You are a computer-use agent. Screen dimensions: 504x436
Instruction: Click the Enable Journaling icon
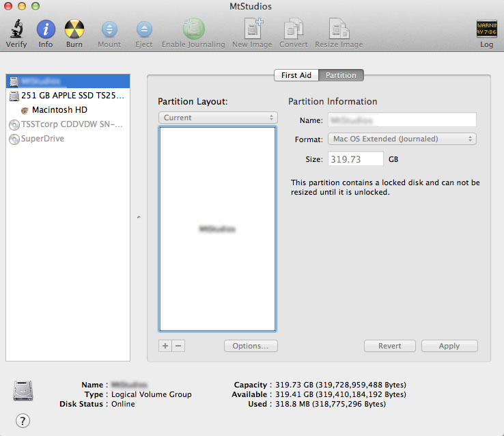193,29
